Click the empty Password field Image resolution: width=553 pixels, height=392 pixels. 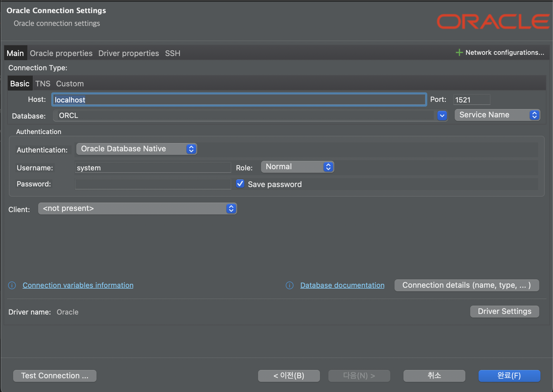click(x=153, y=184)
